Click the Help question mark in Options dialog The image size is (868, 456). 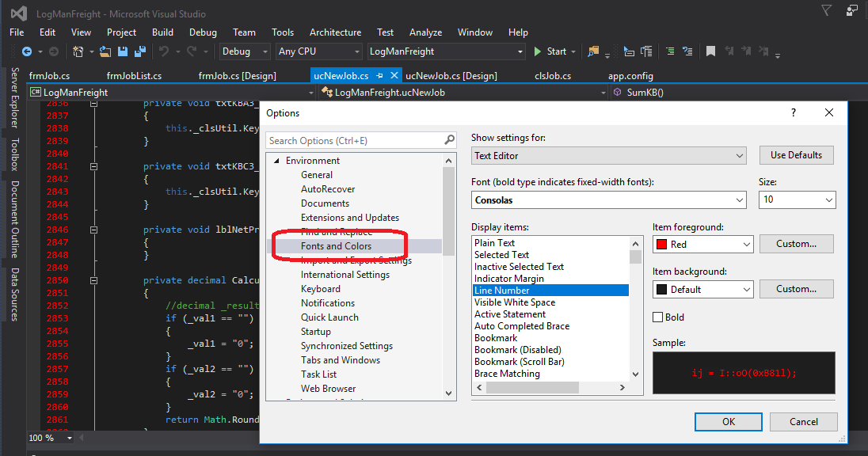794,113
